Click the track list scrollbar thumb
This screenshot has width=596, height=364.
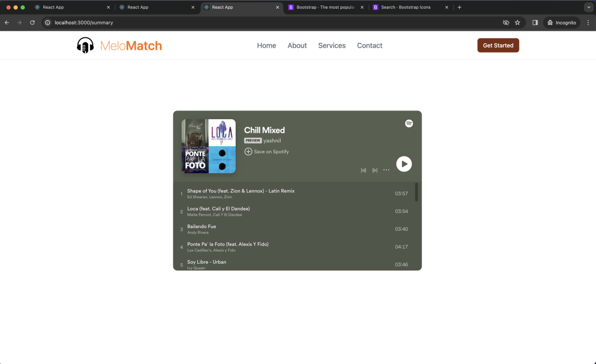coord(417,192)
